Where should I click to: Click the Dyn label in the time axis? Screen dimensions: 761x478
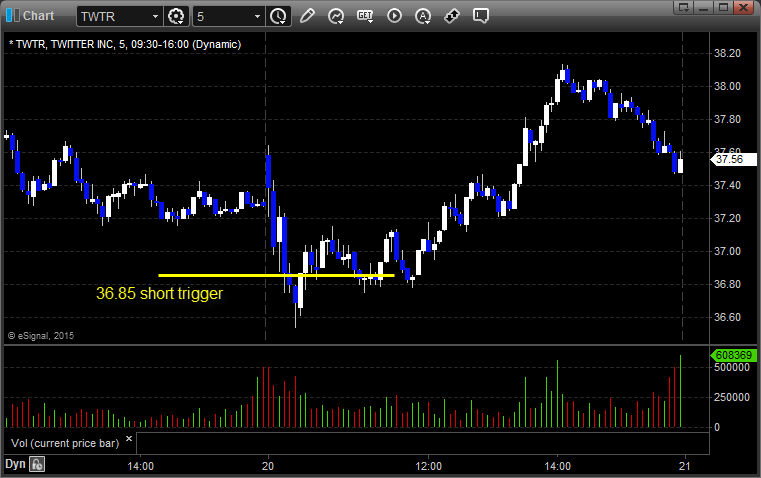point(15,464)
